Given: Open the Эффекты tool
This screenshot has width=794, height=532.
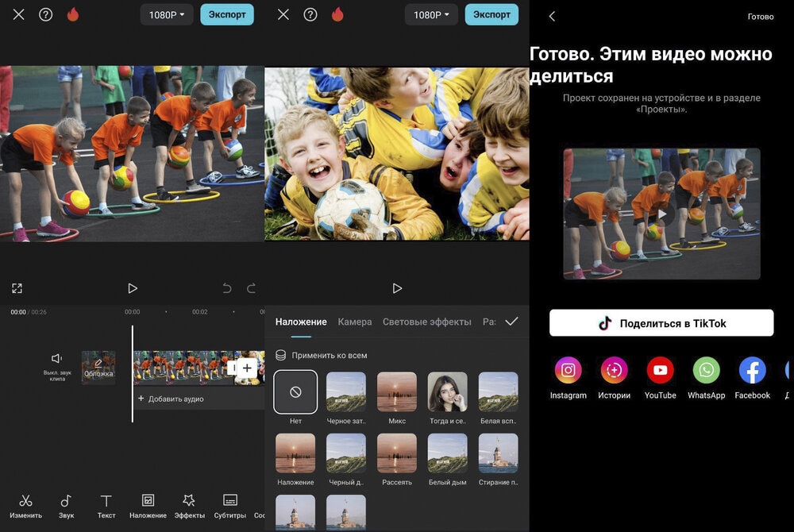Looking at the screenshot, I should (x=190, y=506).
